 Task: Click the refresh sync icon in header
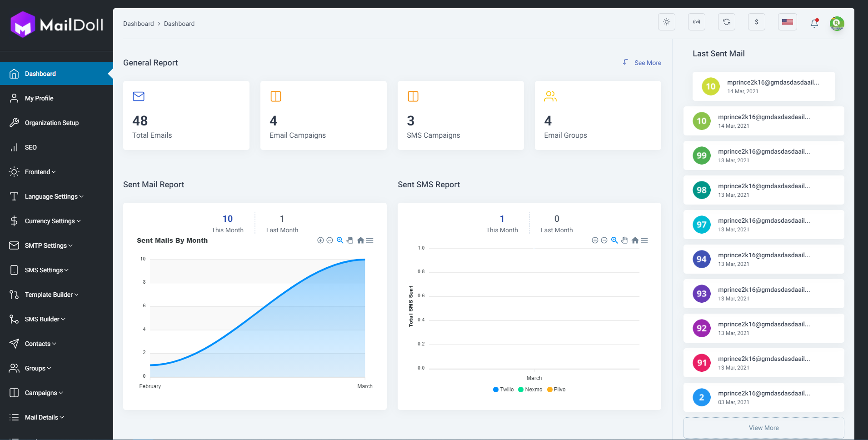pos(727,22)
